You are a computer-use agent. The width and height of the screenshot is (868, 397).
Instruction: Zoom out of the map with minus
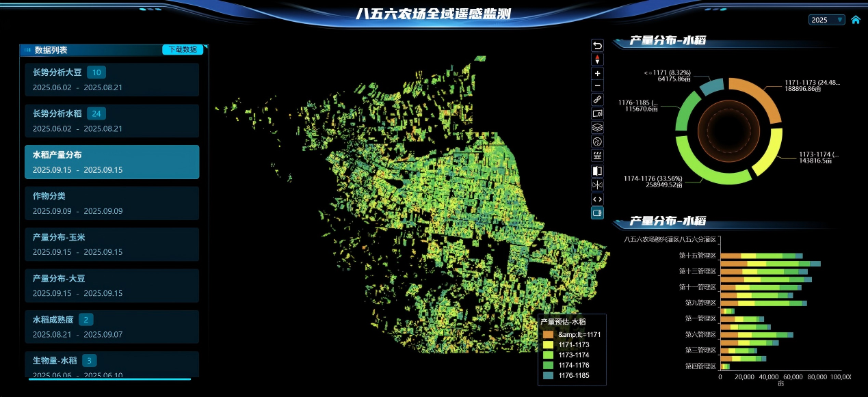[597, 86]
